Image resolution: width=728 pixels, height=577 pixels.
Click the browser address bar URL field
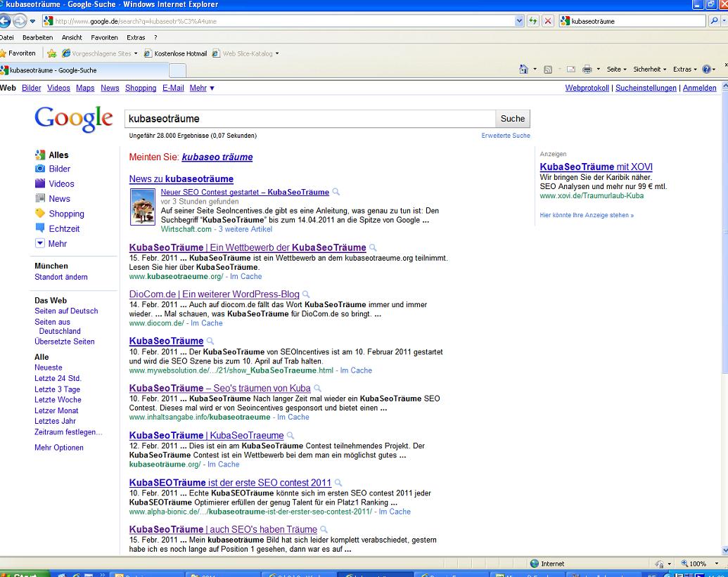[279, 21]
